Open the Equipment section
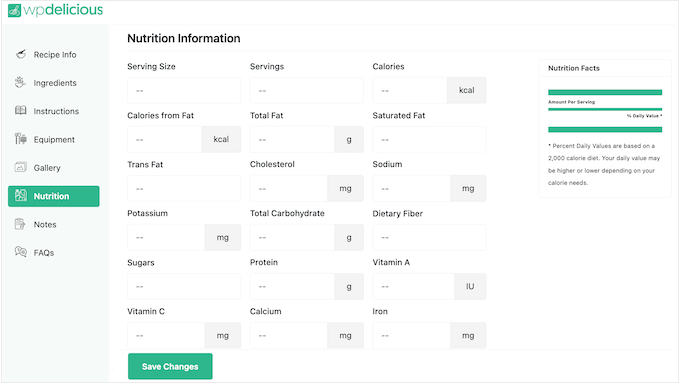 [53, 139]
